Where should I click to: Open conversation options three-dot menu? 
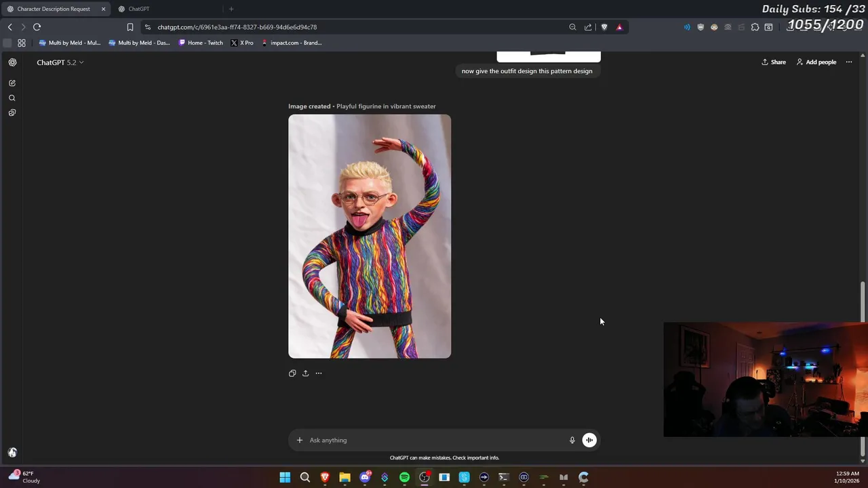(x=849, y=62)
